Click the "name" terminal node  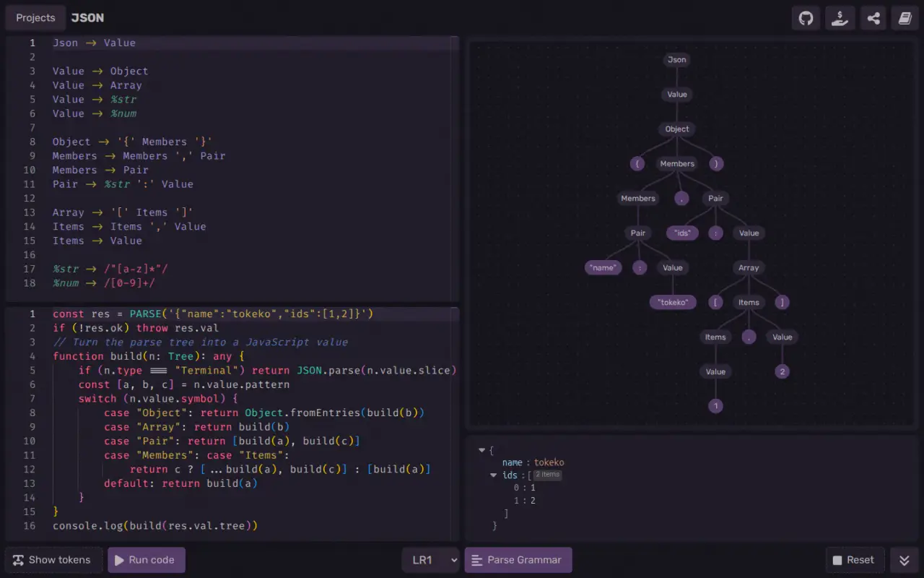pyautogui.click(x=603, y=268)
